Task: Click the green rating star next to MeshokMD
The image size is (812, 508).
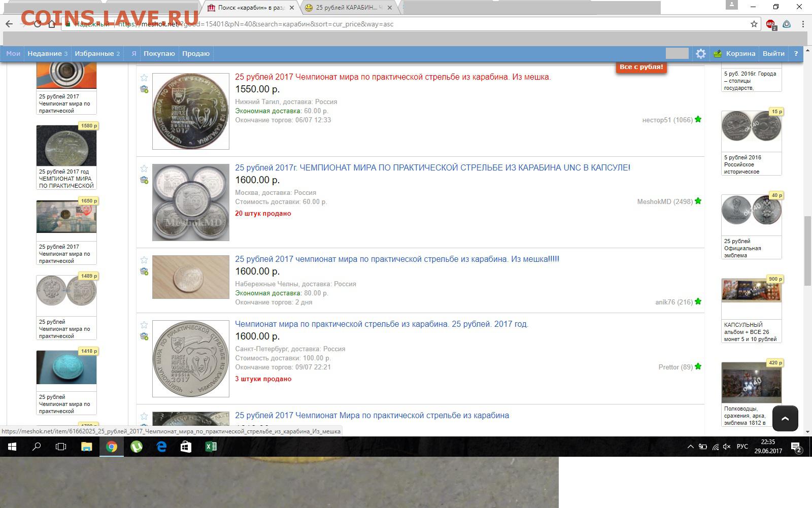Action: [x=698, y=201]
